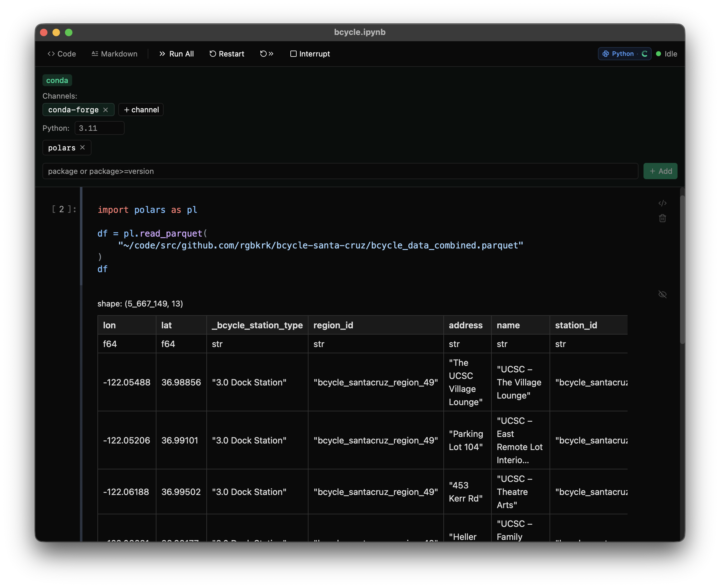The image size is (720, 588).
Task: Click the green Idle status indicator
Action: point(659,53)
